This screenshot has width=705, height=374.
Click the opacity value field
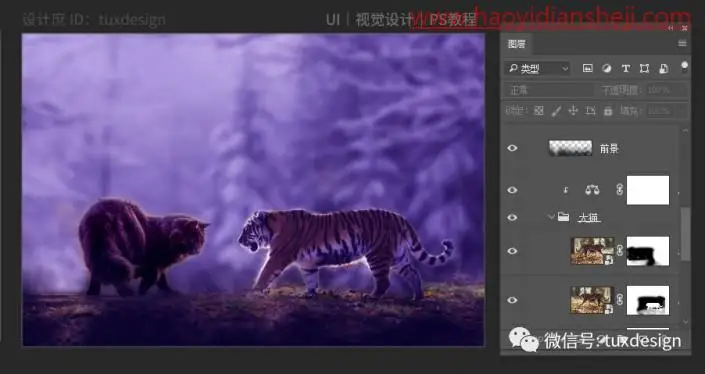667,90
